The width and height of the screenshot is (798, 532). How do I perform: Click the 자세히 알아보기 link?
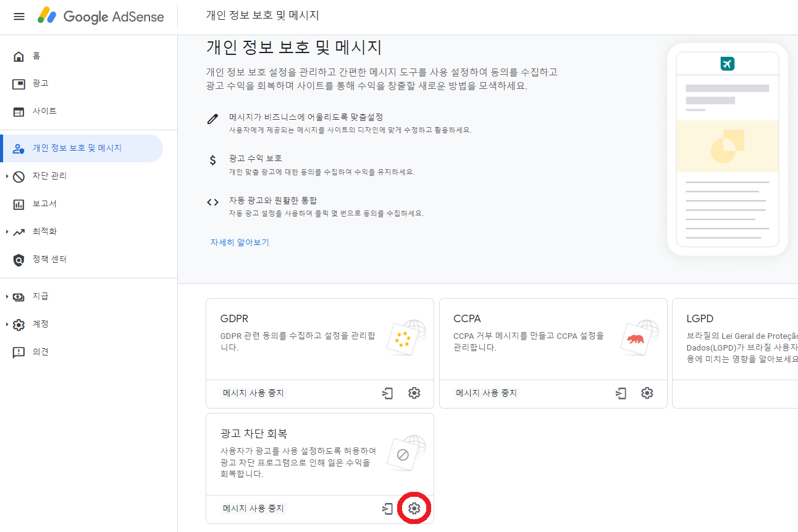(240, 243)
